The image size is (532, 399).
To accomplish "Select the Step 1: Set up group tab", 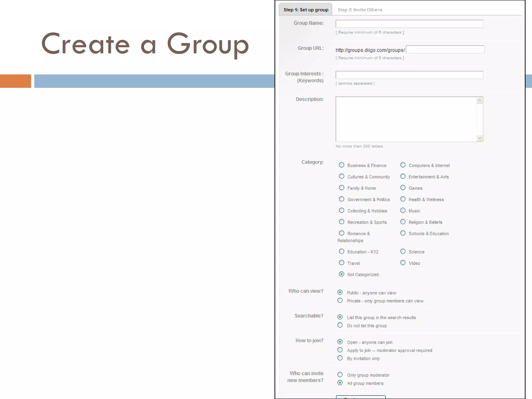I will [x=306, y=10].
